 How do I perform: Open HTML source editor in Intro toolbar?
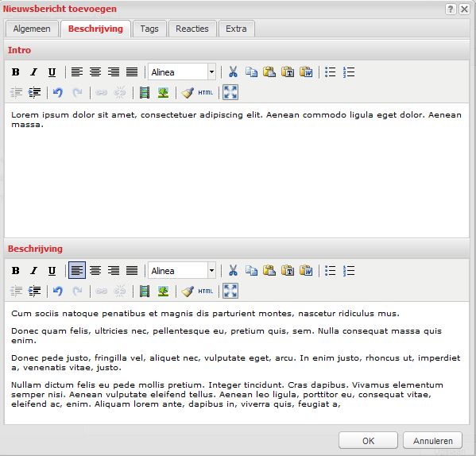(x=206, y=92)
